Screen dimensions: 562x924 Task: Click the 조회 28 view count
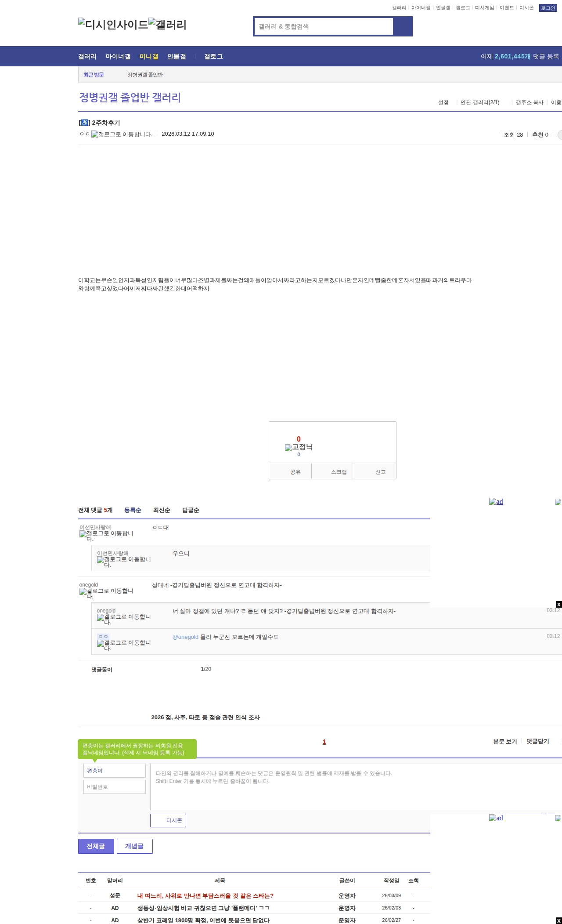pos(513,135)
